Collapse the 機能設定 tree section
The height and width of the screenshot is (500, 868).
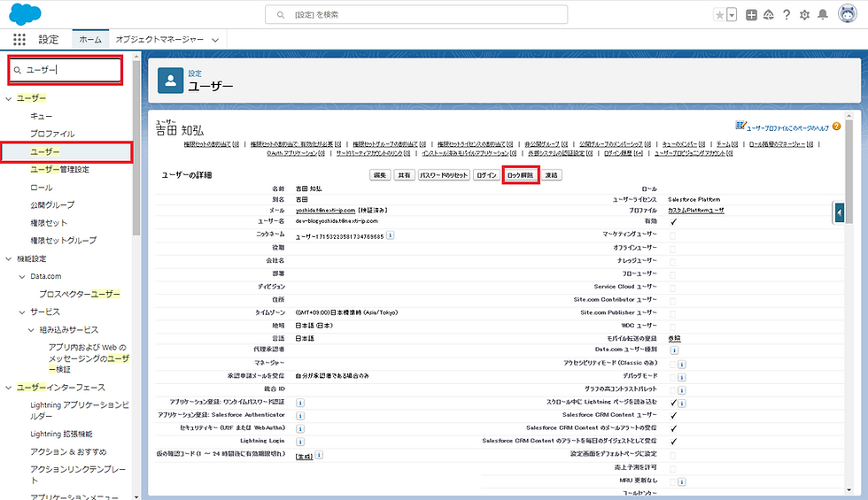coord(8,258)
